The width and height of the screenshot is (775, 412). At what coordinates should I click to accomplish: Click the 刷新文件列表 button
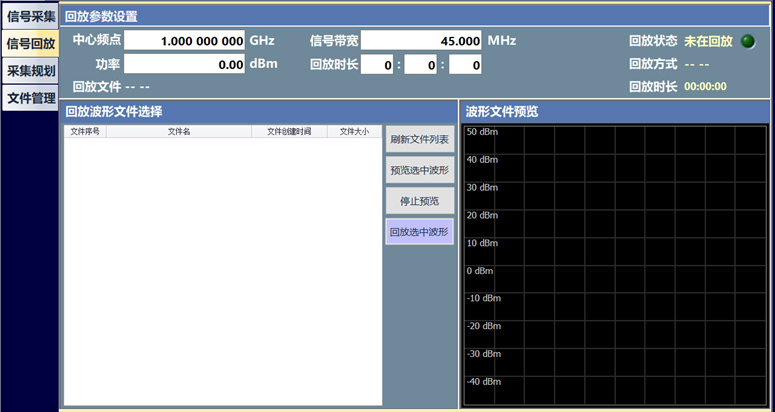coord(420,139)
